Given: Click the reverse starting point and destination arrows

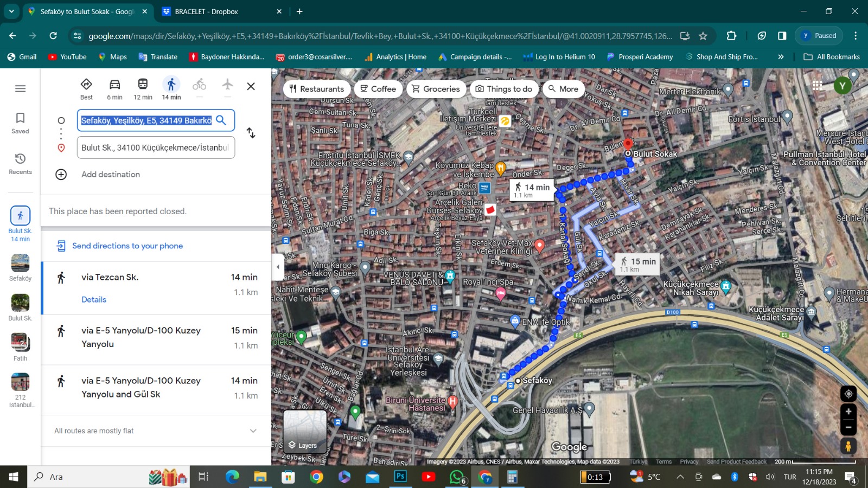Looking at the screenshot, I should click(x=251, y=133).
